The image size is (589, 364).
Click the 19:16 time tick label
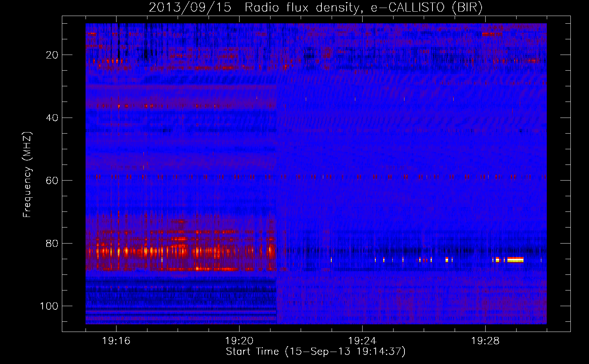[x=116, y=341]
